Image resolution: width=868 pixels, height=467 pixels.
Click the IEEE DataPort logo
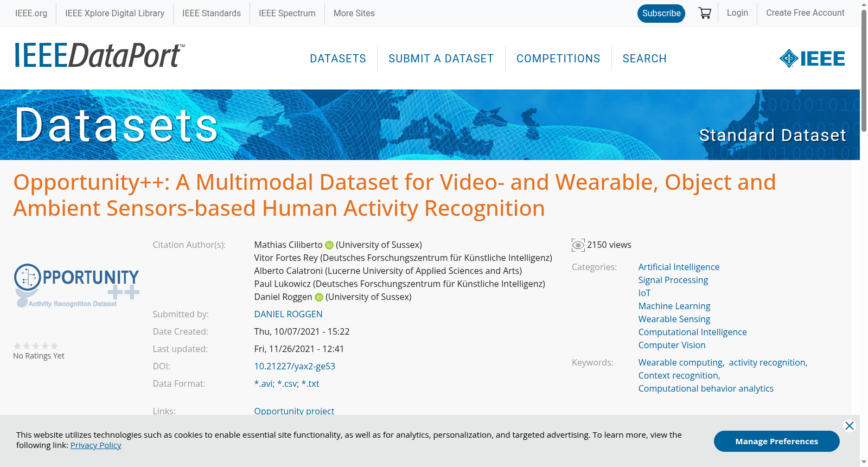[x=99, y=55]
